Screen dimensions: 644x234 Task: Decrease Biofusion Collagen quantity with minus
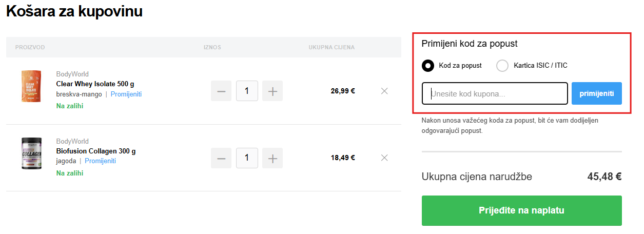pyautogui.click(x=221, y=158)
